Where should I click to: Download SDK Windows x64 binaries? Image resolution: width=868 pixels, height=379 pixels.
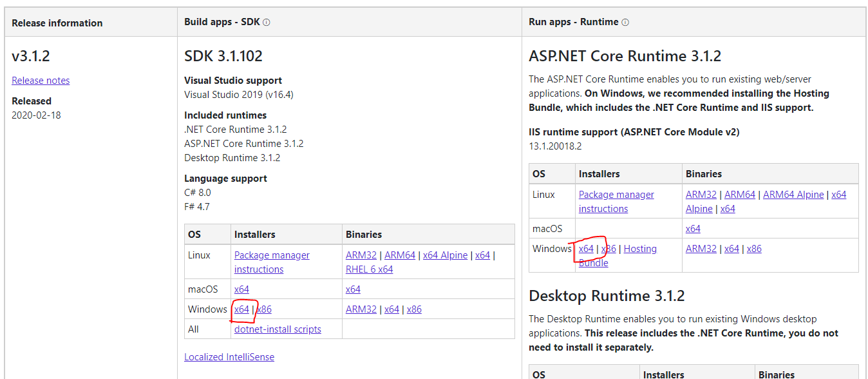(392, 309)
